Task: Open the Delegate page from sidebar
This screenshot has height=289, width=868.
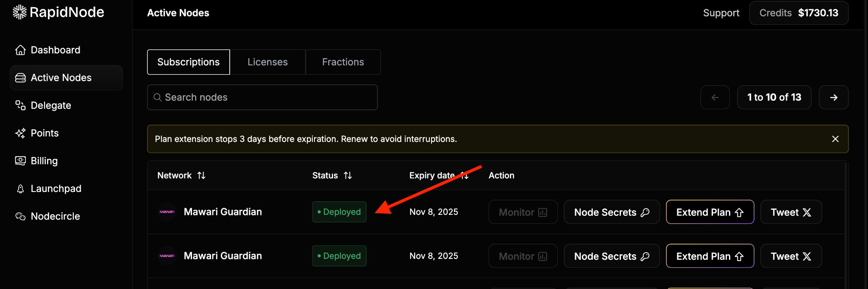Action: tap(50, 106)
